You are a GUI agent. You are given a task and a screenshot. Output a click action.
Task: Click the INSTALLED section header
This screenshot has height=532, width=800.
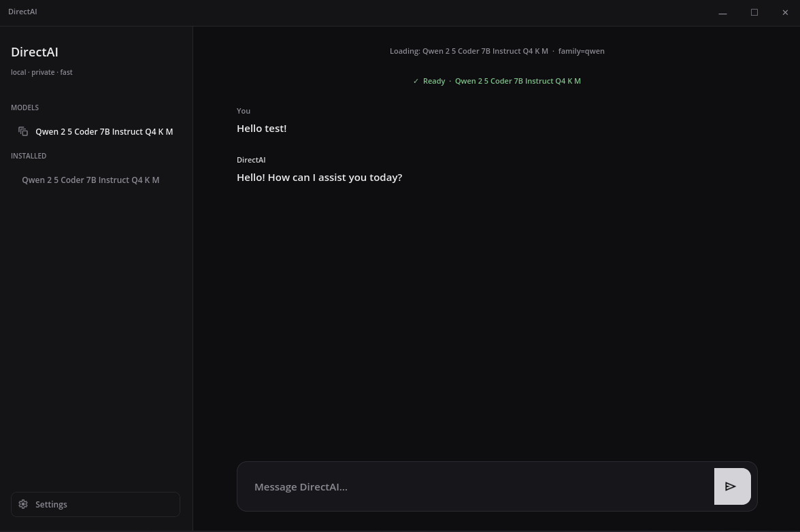tap(29, 156)
